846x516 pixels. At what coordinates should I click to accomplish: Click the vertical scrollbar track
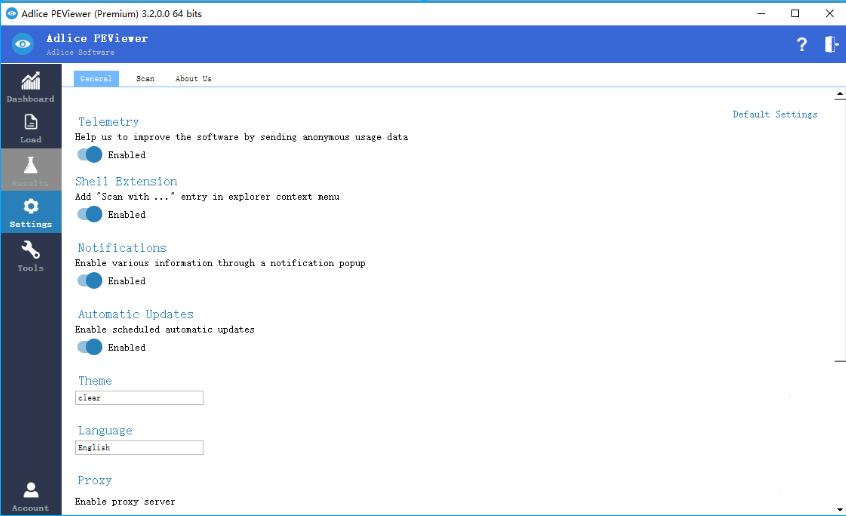coord(840,432)
